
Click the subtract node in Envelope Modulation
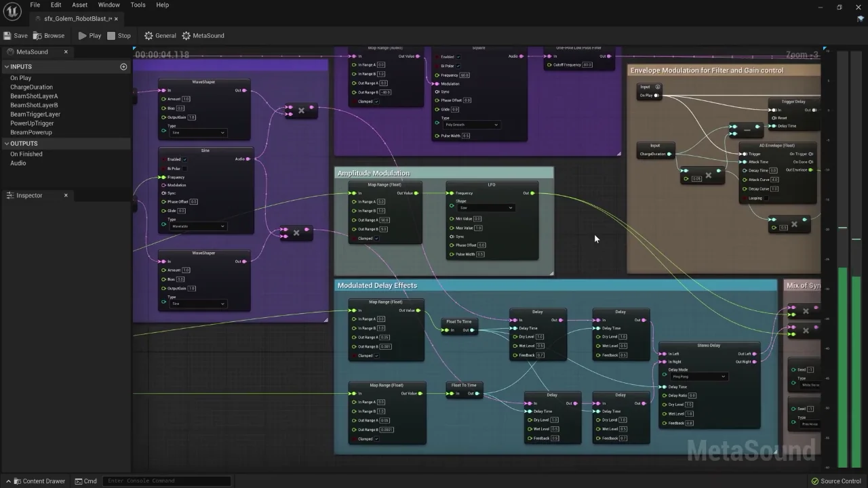pos(747,129)
